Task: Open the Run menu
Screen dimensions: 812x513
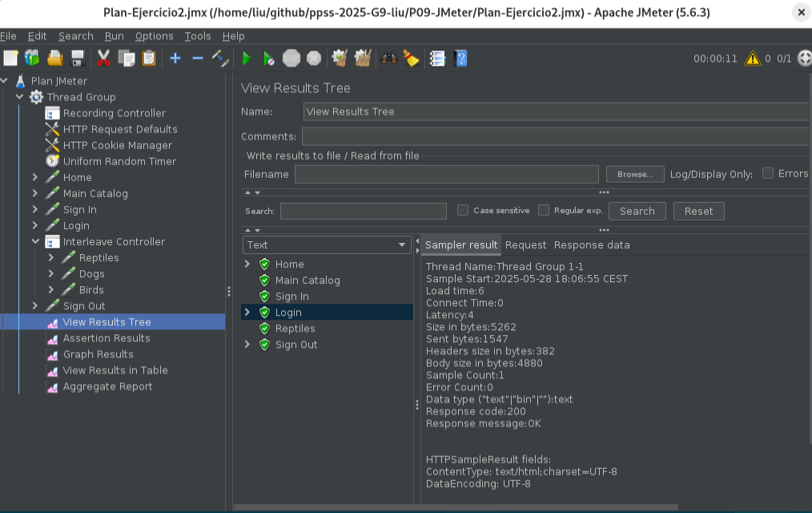Action: (114, 36)
